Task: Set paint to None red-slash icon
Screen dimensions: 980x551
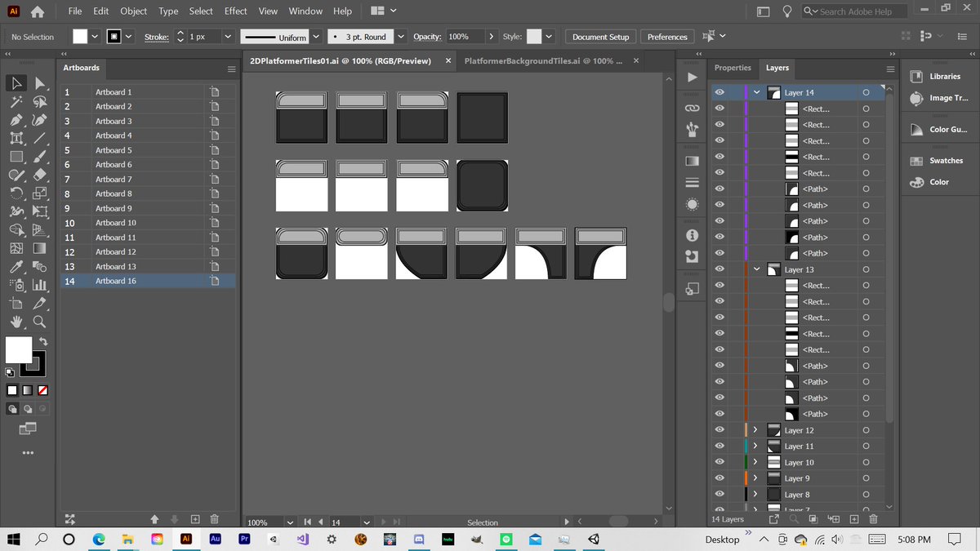Action: tap(42, 389)
